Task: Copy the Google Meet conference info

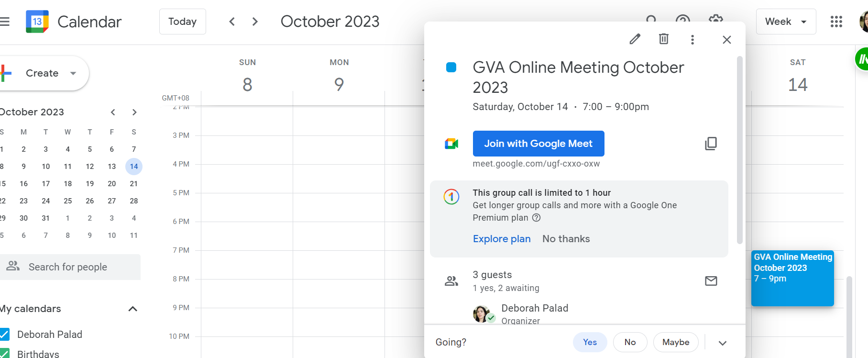Action: [x=711, y=144]
